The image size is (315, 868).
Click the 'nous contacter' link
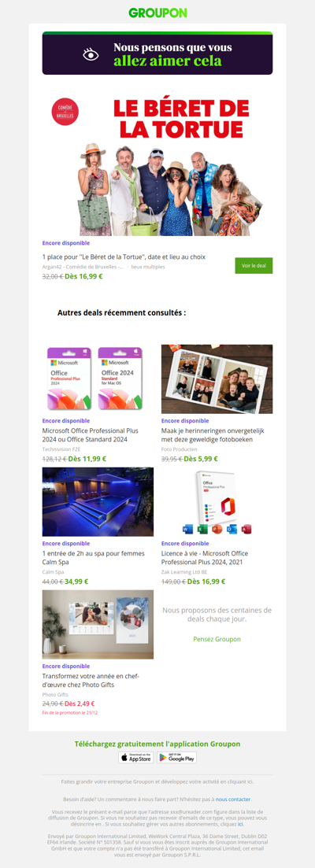coord(233,799)
